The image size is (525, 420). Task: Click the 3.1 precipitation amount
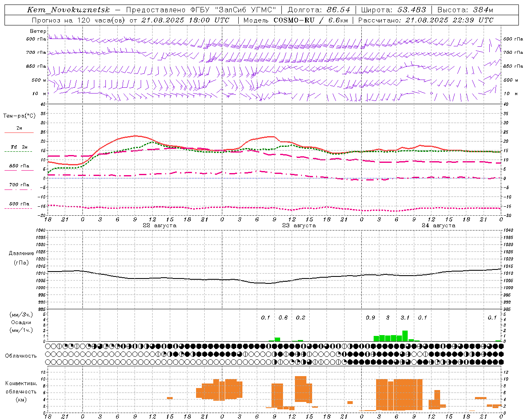pos(405,318)
